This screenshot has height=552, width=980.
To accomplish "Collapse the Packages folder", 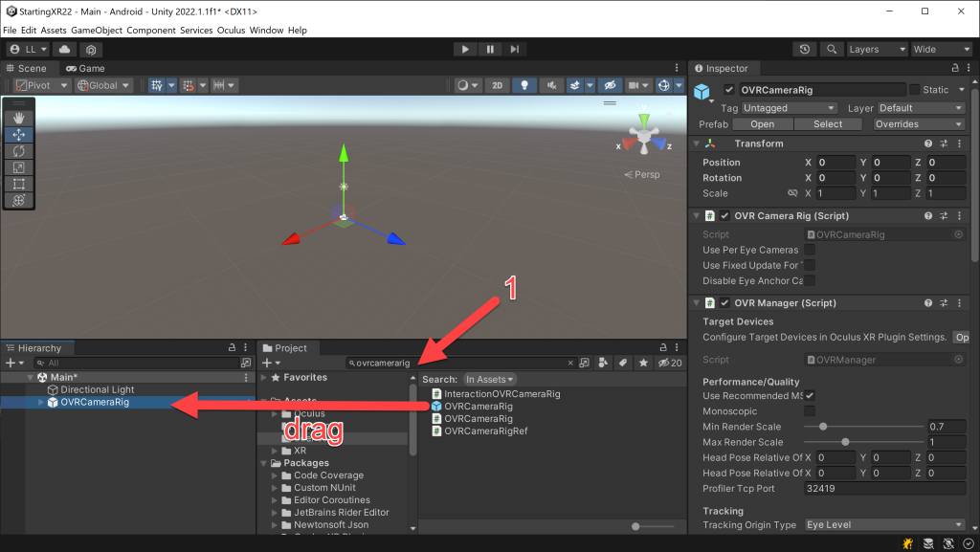I will click(x=264, y=463).
